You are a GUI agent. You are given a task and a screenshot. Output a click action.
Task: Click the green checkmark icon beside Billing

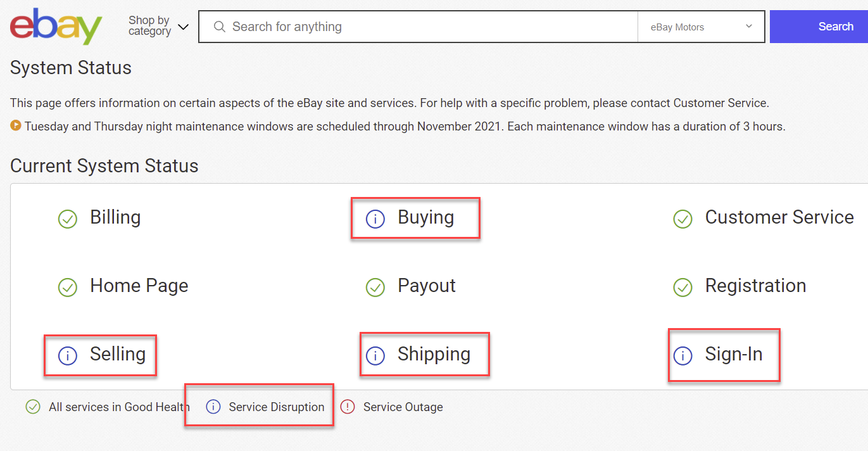point(68,219)
